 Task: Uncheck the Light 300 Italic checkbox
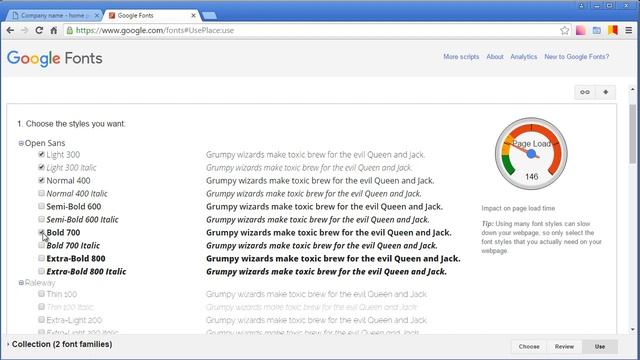point(41,167)
